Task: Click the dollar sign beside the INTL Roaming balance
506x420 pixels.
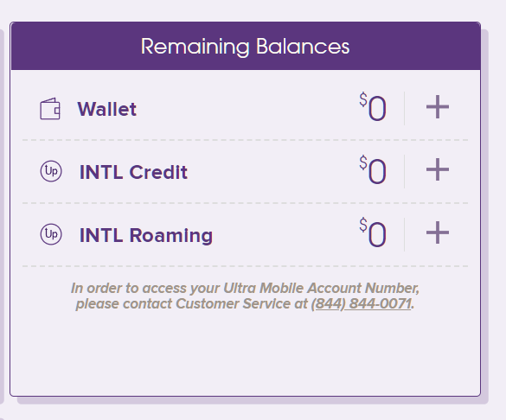Action: click(x=363, y=226)
